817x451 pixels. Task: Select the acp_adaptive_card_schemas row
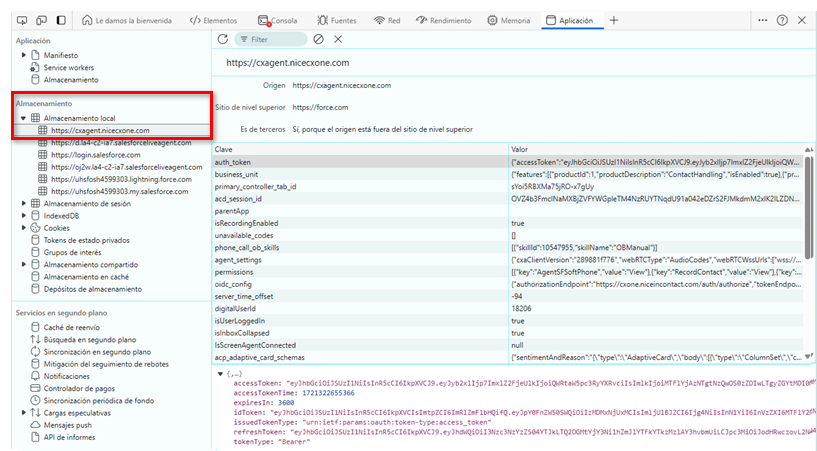click(x=507, y=357)
